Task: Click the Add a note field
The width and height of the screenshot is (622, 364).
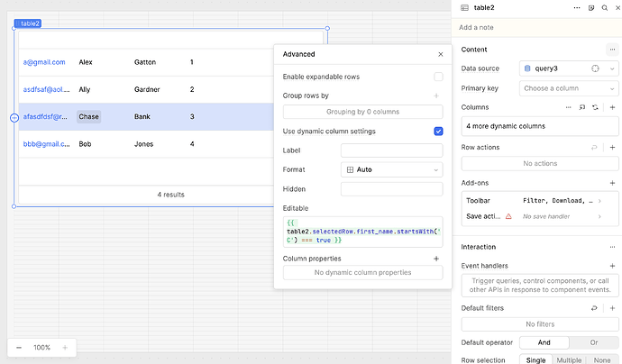Action: point(536,27)
